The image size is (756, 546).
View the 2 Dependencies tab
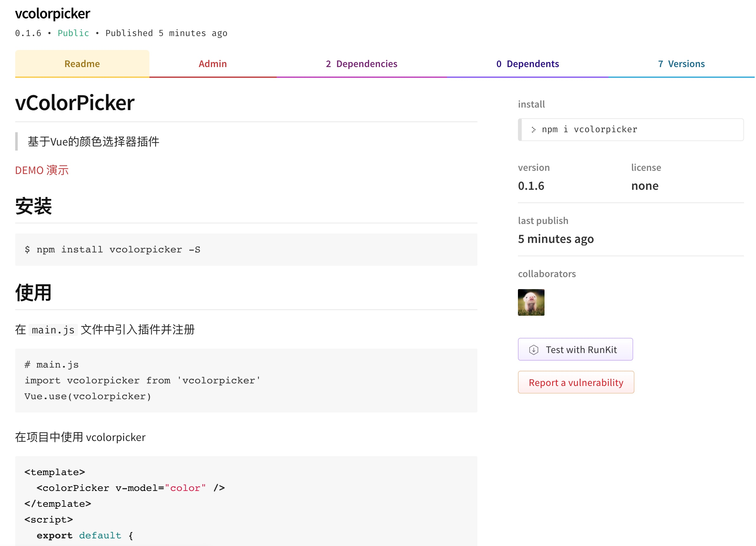click(361, 64)
